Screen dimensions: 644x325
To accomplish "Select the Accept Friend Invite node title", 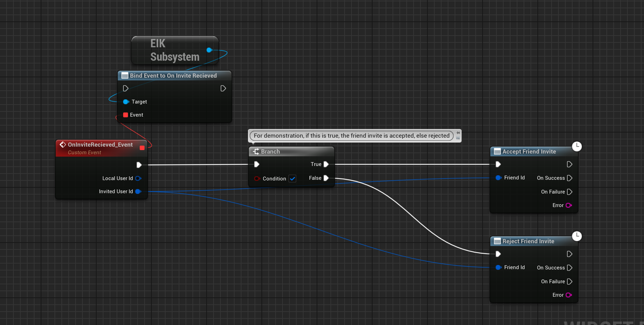I will click(x=529, y=151).
